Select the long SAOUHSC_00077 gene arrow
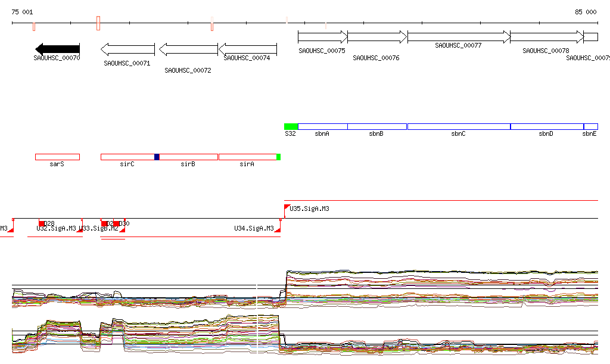This screenshot has width=610, height=364. (459, 37)
